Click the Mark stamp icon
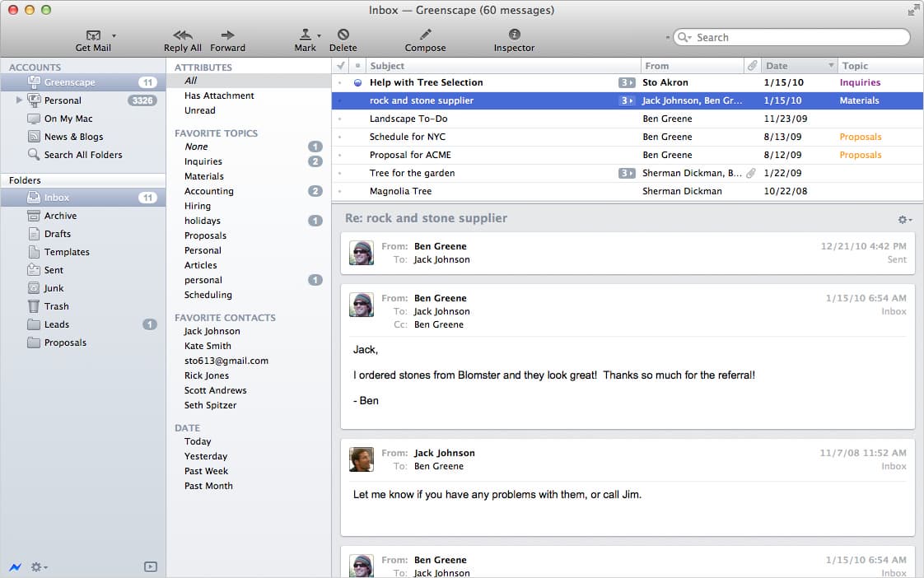This screenshot has height=578, width=924. (306, 35)
